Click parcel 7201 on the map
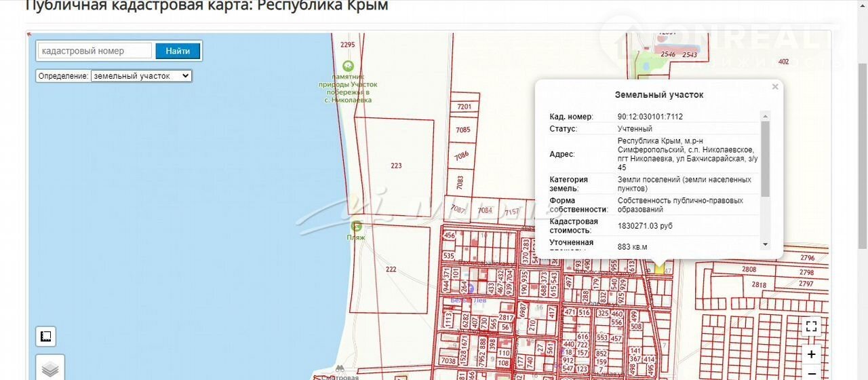The width and height of the screenshot is (868, 380). pyautogui.click(x=465, y=107)
